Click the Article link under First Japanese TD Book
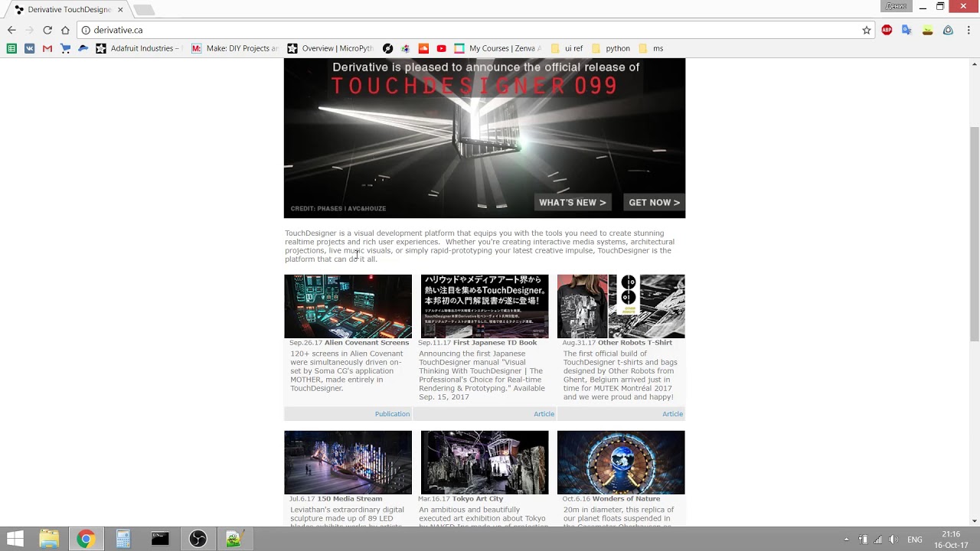Image resolution: width=980 pixels, height=551 pixels. (x=544, y=414)
